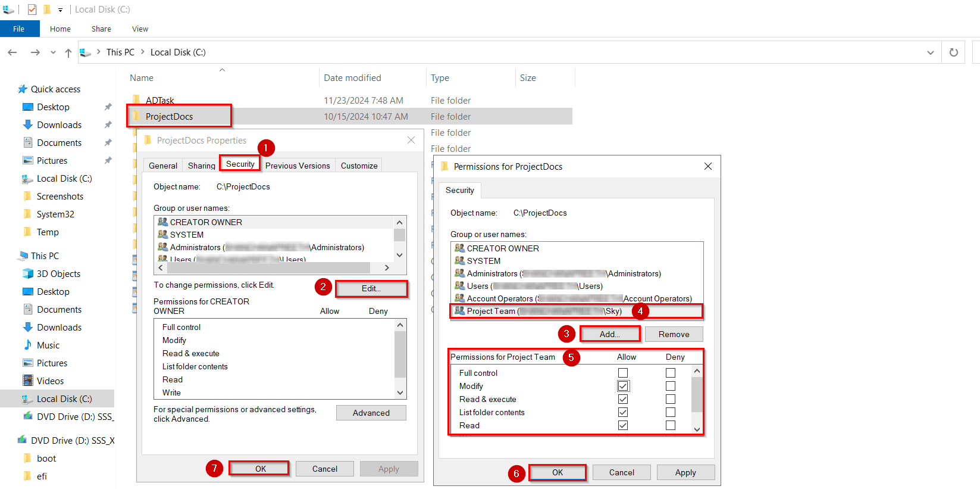The width and height of the screenshot is (980, 489).
Task: Select the System32 folder icon in sidebar
Action: pyautogui.click(x=27, y=214)
